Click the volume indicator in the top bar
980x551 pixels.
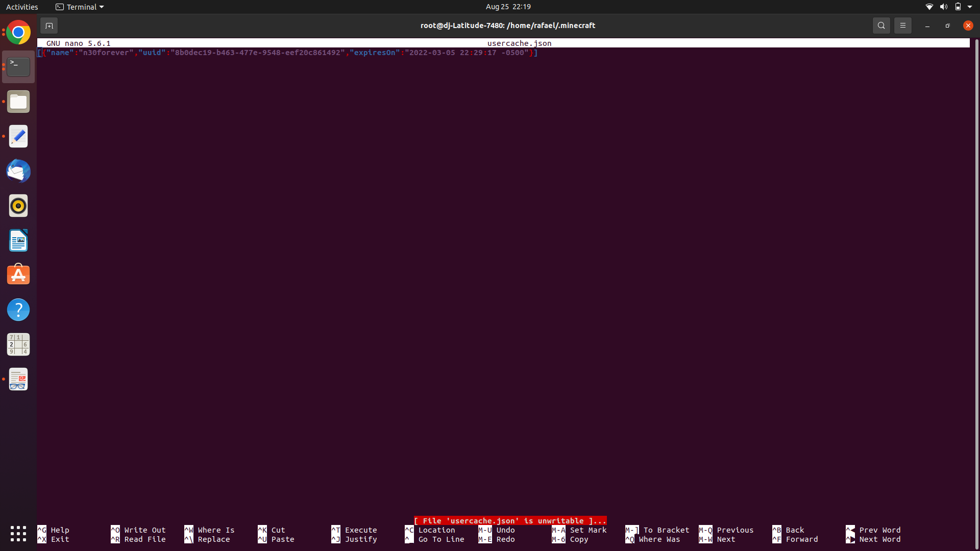944,7
